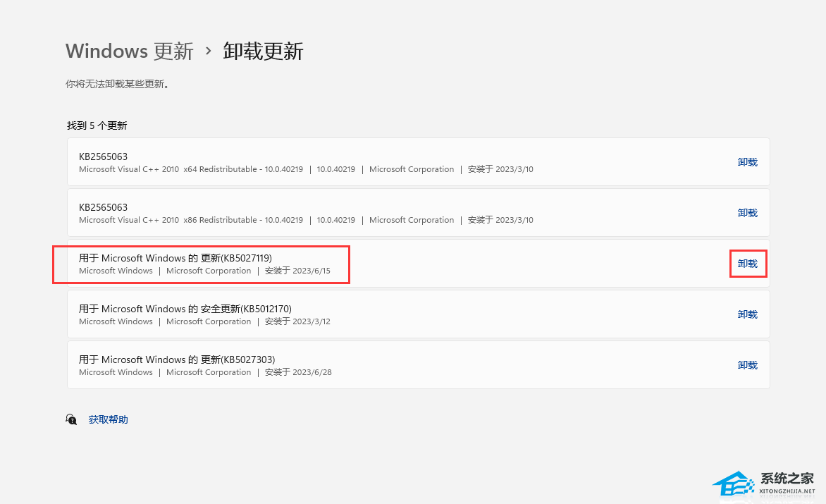Select the KB2565063 title of the x86 entry
Screen dimensions: 826x504
[x=103, y=207]
